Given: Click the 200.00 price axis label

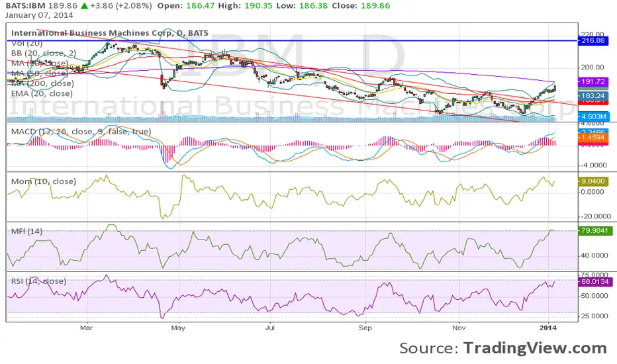Looking at the screenshot, I should 593,68.
